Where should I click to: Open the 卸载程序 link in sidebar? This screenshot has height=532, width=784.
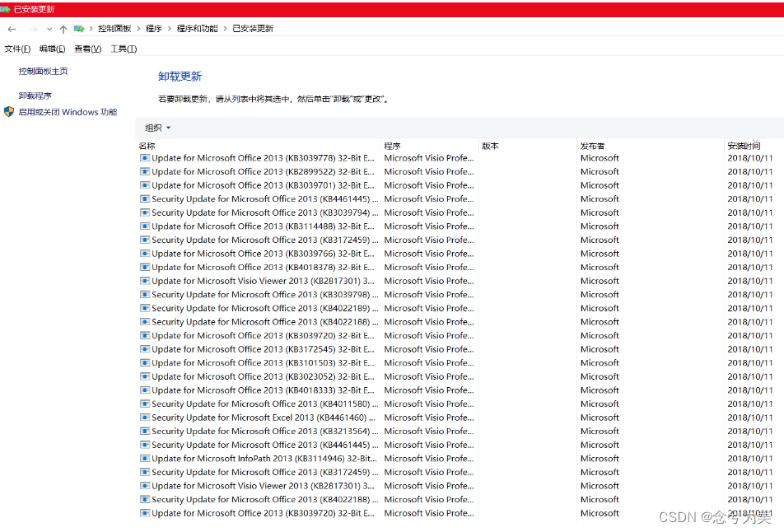point(35,96)
